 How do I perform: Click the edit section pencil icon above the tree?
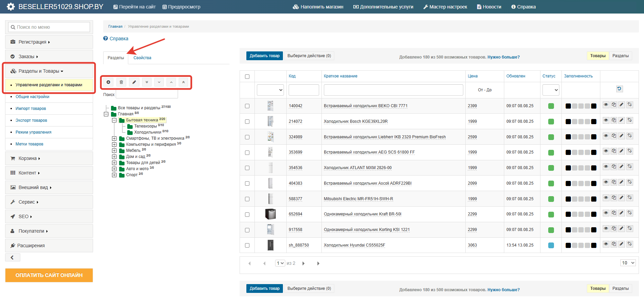(x=134, y=82)
